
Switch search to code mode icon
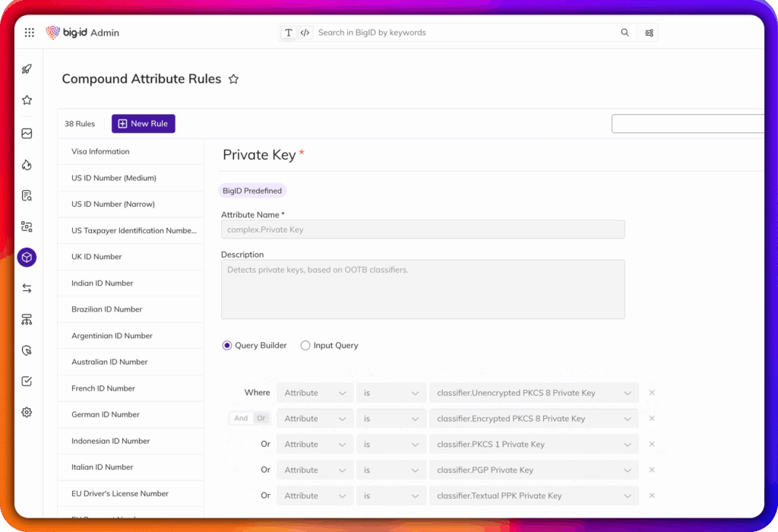305,33
